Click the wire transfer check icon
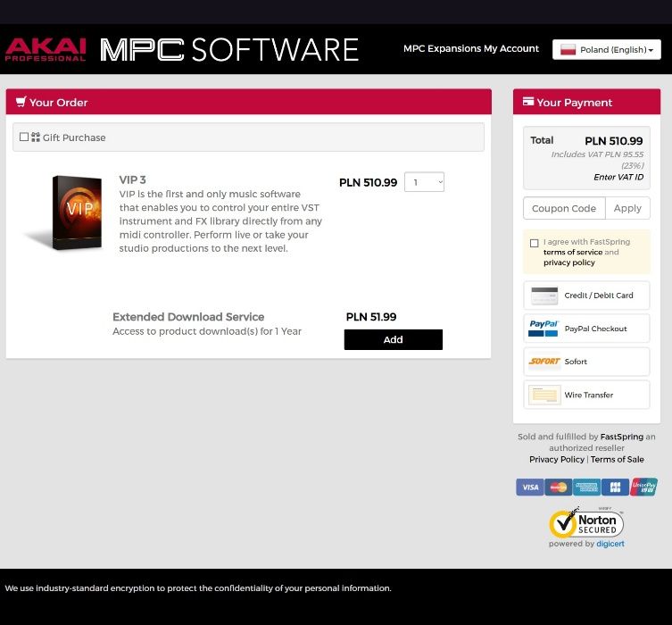Viewport: 672px width, 625px height. [x=544, y=395]
